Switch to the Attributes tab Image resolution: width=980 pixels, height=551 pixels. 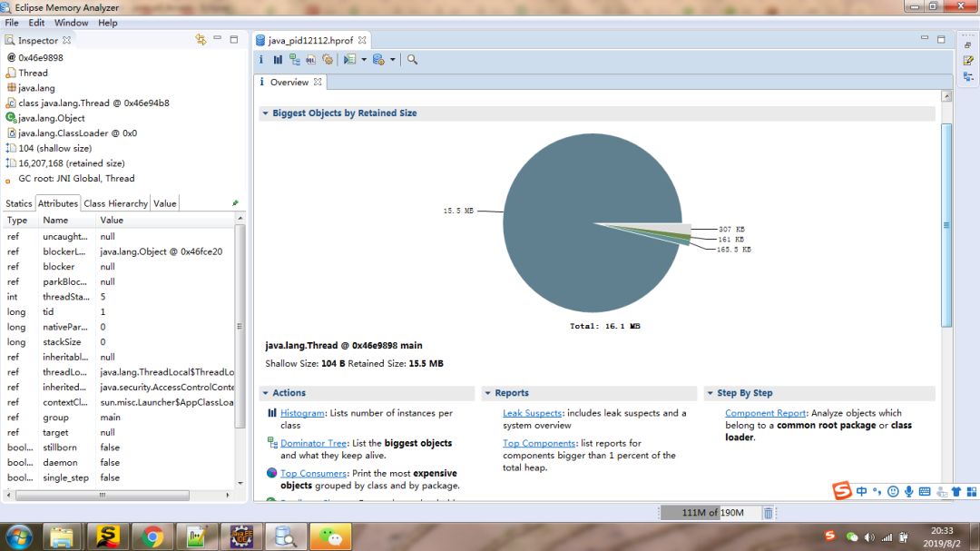pos(57,203)
